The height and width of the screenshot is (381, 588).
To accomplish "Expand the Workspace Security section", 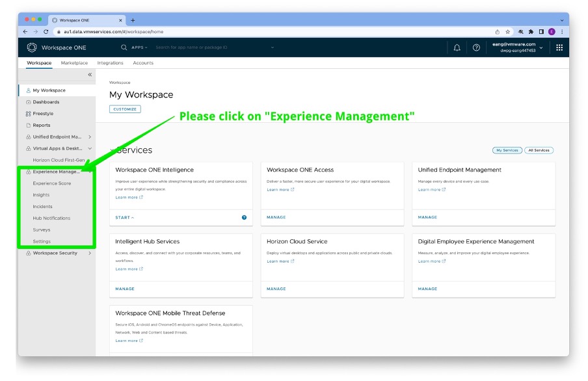I will (x=90, y=254).
